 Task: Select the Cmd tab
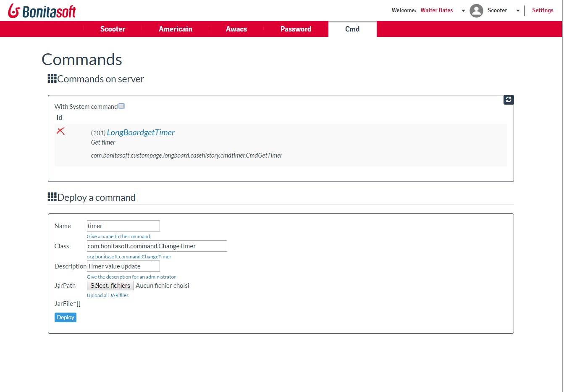[x=352, y=29]
